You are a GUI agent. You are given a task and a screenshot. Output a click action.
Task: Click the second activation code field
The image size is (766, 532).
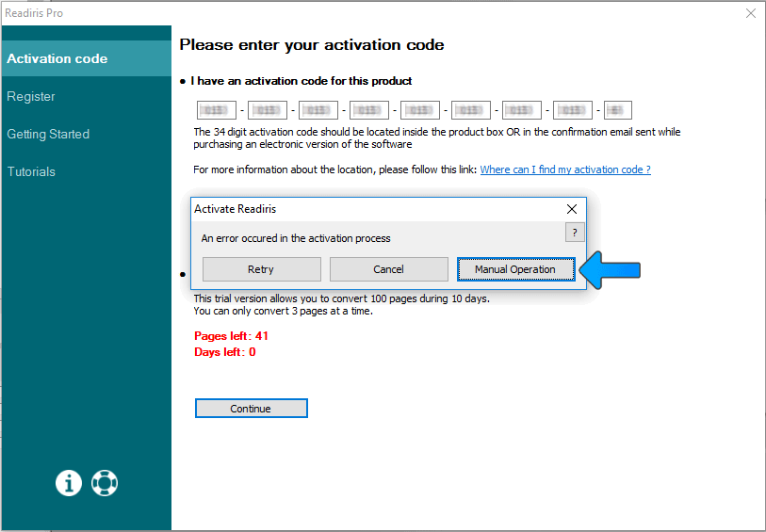[x=268, y=110]
